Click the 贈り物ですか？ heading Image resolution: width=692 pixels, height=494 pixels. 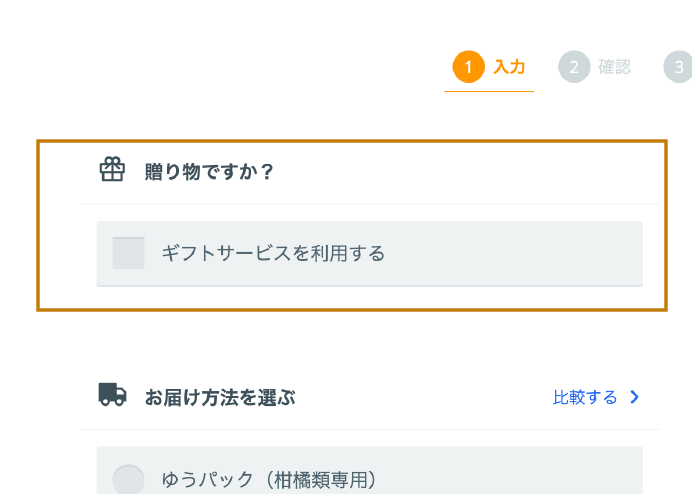pyautogui.click(x=209, y=171)
